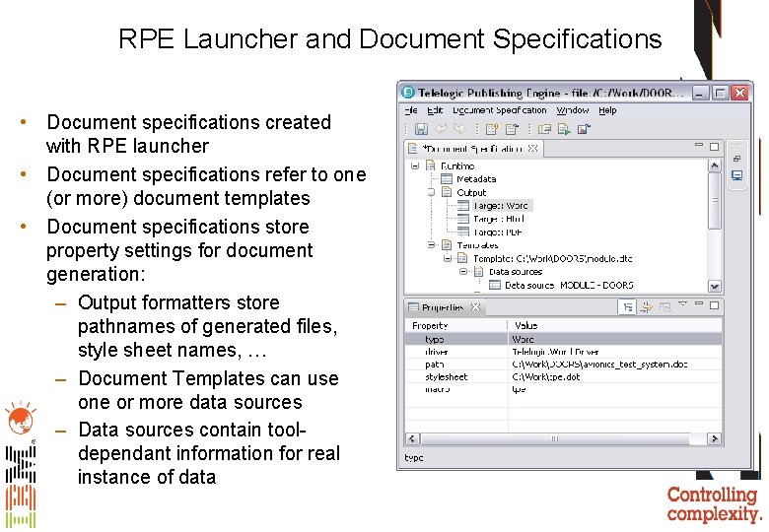The height and width of the screenshot is (532, 769).
Task: Close the Document Specification tab
Action: click(532, 148)
